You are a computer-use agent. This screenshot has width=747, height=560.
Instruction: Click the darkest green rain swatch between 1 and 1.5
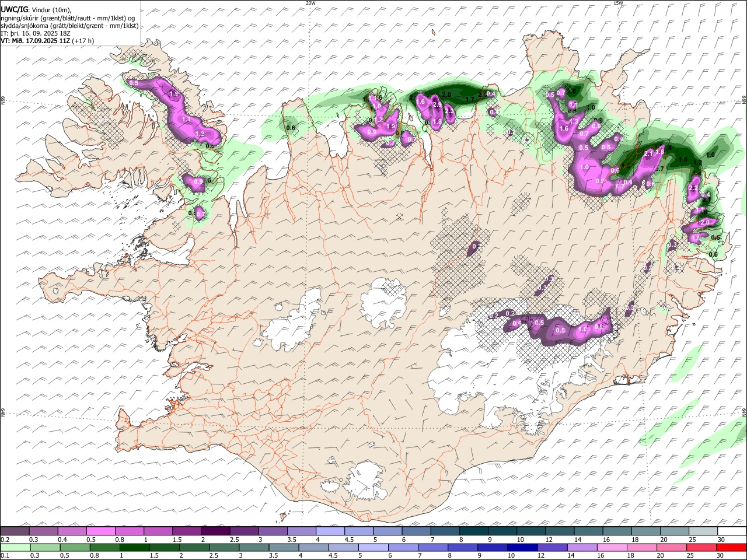[x=134, y=548]
